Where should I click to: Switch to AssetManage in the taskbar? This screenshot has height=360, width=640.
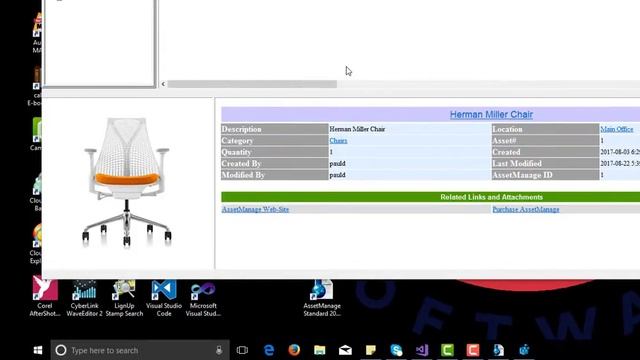coord(498,350)
